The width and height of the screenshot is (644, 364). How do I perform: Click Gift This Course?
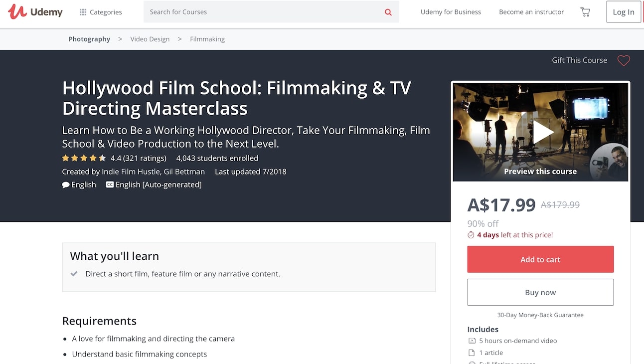click(579, 60)
